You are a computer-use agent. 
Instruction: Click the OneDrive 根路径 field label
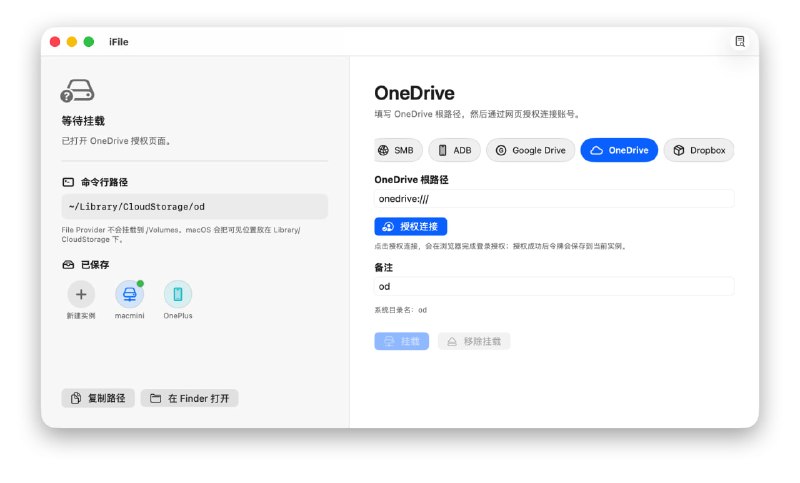pos(411,180)
